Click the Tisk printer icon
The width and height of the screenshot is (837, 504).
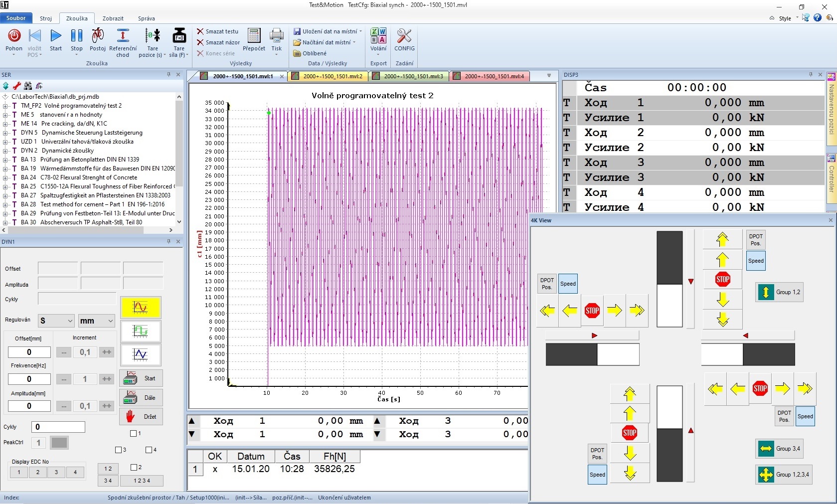[277, 35]
